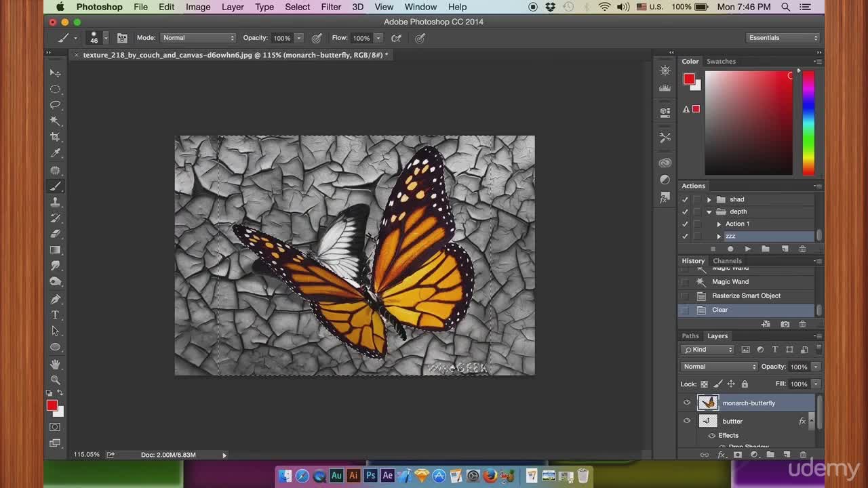Select the Elliptical Marquee tool
The image size is (868, 488).
[x=56, y=89]
